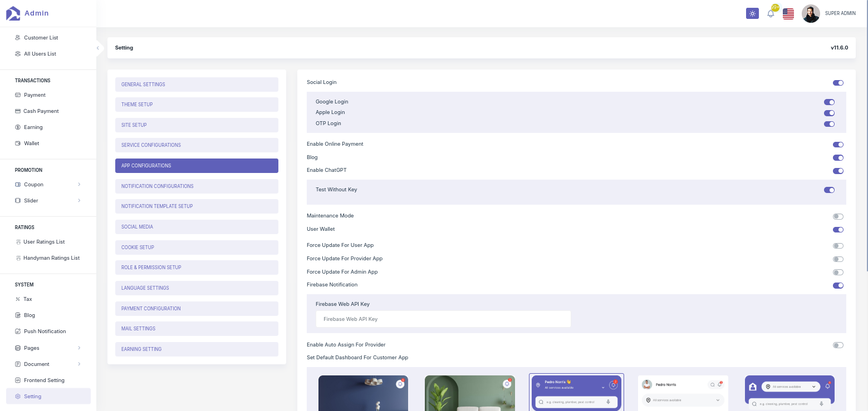This screenshot has height=411, width=868.
Task: Enable Force Update For Admin App
Action: (838, 273)
